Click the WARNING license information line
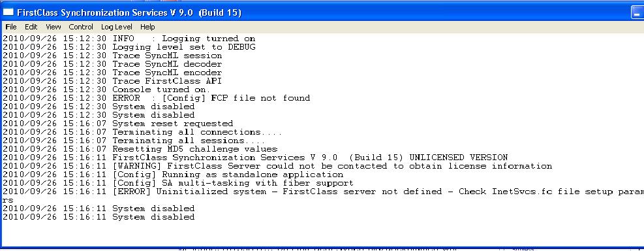The height and width of the screenshot is (251, 644). (277, 166)
